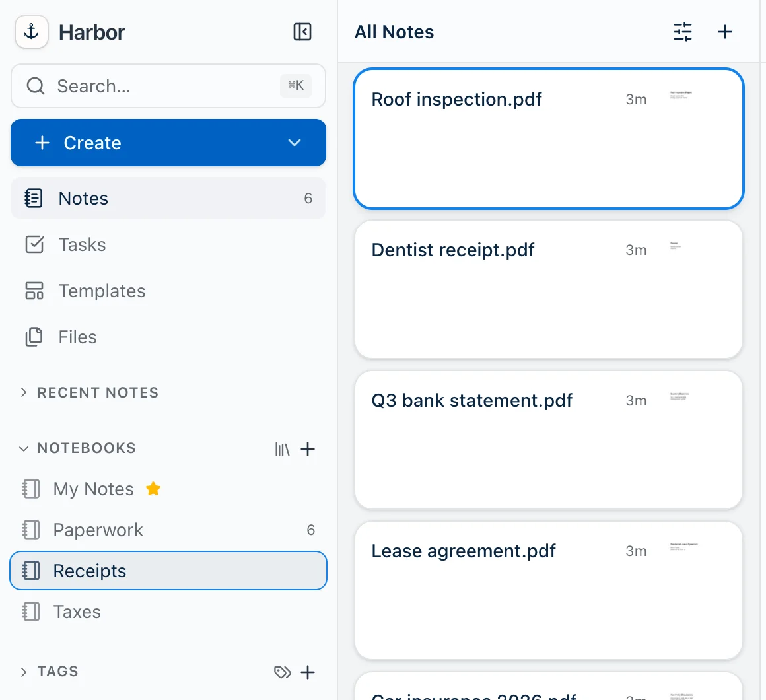Add new note in All Notes
Viewport: 766px width, 700px height.
point(725,32)
